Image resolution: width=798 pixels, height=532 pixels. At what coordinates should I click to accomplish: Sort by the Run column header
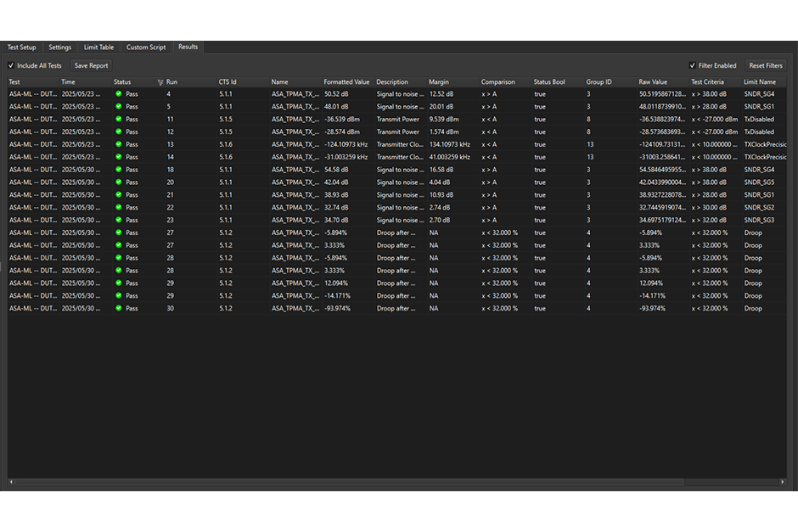pyautogui.click(x=171, y=82)
